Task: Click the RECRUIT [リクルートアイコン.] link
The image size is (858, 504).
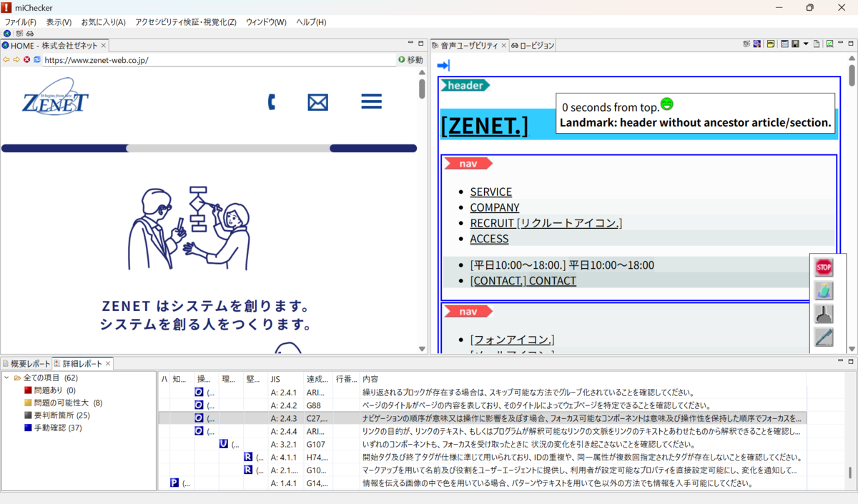Action: pos(546,223)
